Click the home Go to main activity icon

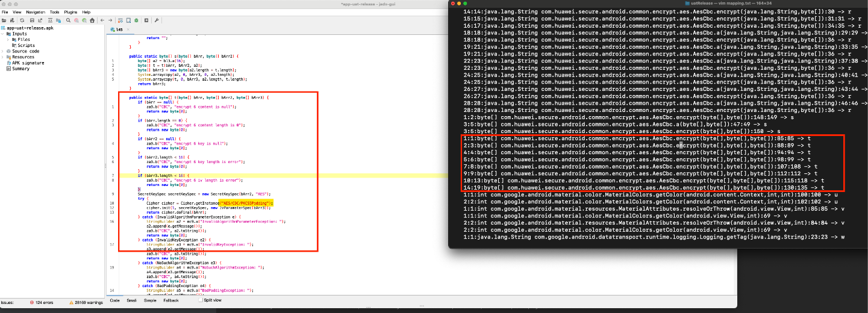coord(93,20)
